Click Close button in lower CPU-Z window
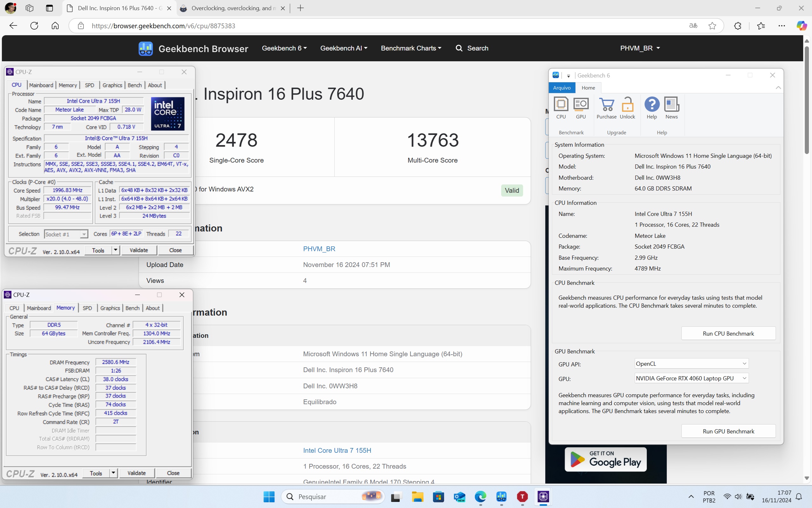The width and height of the screenshot is (812, 508). (173, 473)
